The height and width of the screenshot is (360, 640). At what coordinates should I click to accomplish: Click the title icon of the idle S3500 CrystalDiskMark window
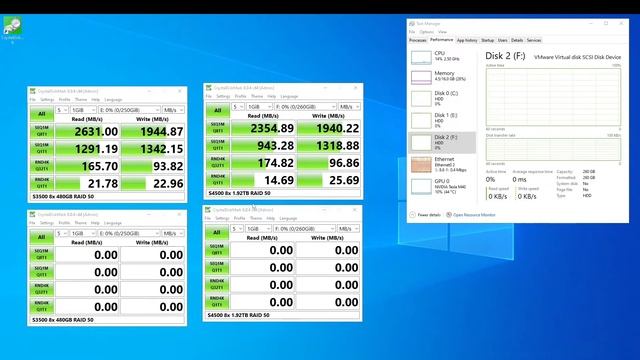33,214
